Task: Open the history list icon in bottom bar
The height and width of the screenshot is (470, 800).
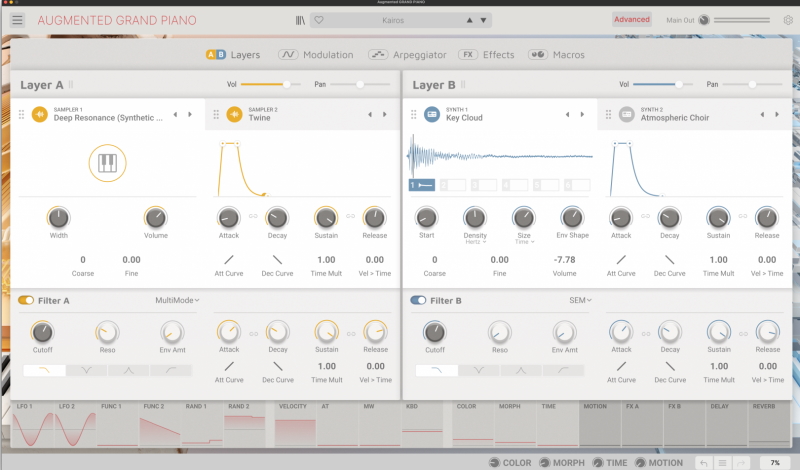Action: pos(722,463)
